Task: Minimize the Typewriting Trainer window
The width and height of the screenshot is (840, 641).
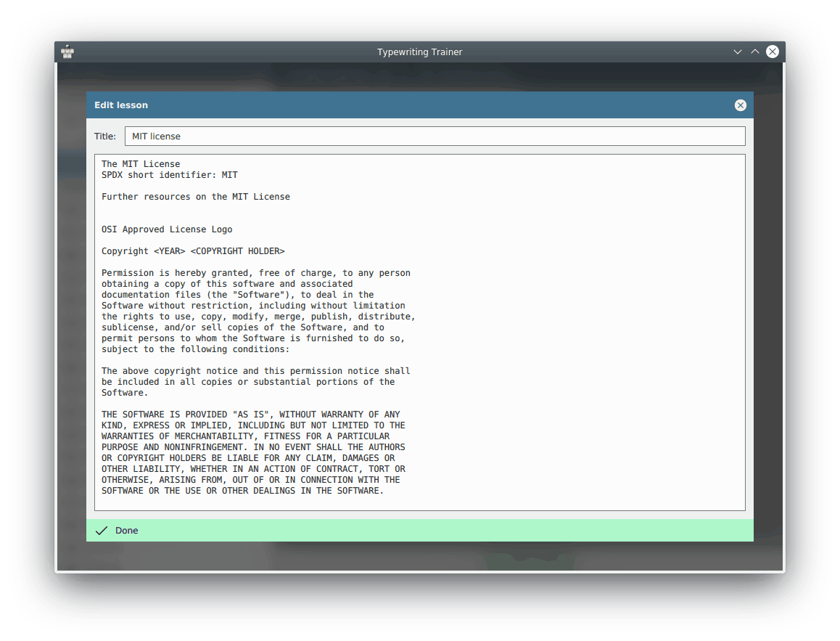Action: coord(738,52)
